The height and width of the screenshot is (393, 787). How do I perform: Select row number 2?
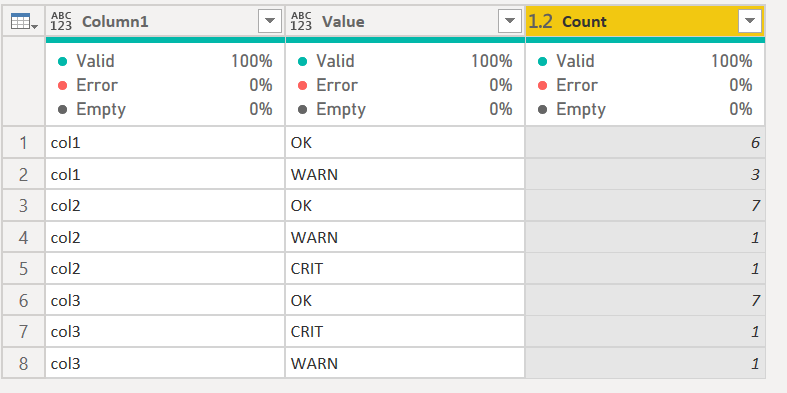pos(24,175)
